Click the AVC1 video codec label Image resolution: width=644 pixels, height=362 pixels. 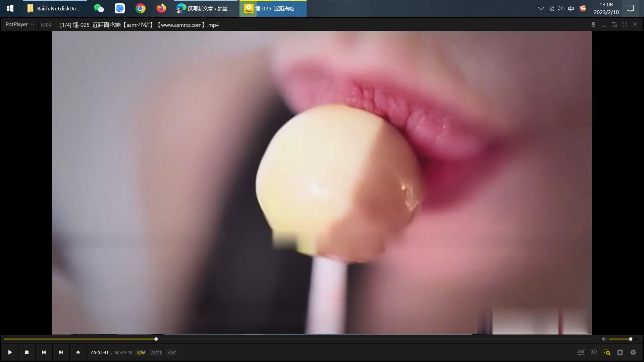[156, 353]
